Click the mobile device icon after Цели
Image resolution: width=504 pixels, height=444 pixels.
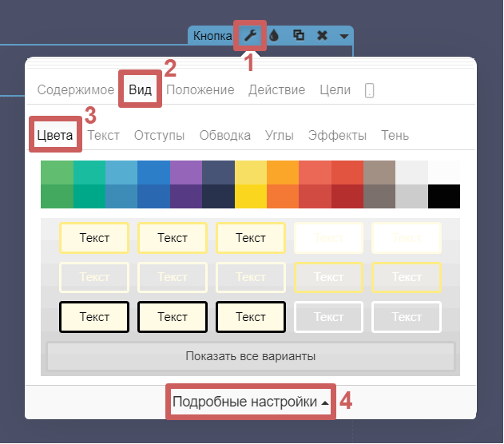coord(369,91)
